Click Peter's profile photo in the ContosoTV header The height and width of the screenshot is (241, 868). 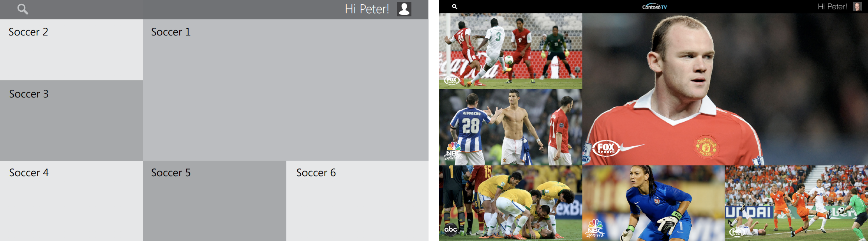coord(857,7)
